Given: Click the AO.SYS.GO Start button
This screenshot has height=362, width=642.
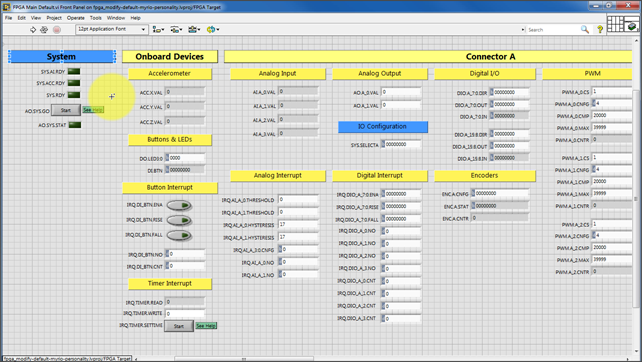Looking at the screenshot, I should [66, 110].
